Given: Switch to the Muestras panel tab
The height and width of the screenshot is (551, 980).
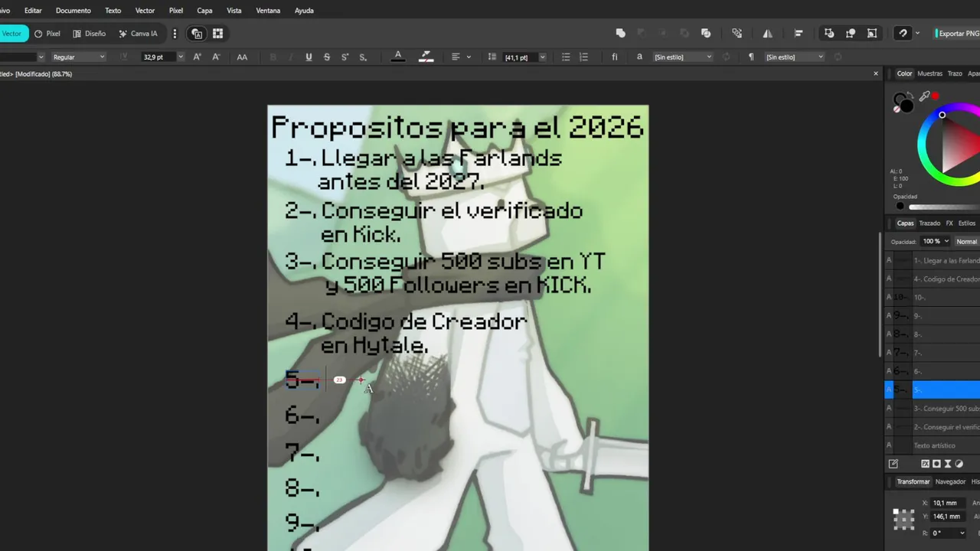Looking at the screenshot, I should (929, 73).
